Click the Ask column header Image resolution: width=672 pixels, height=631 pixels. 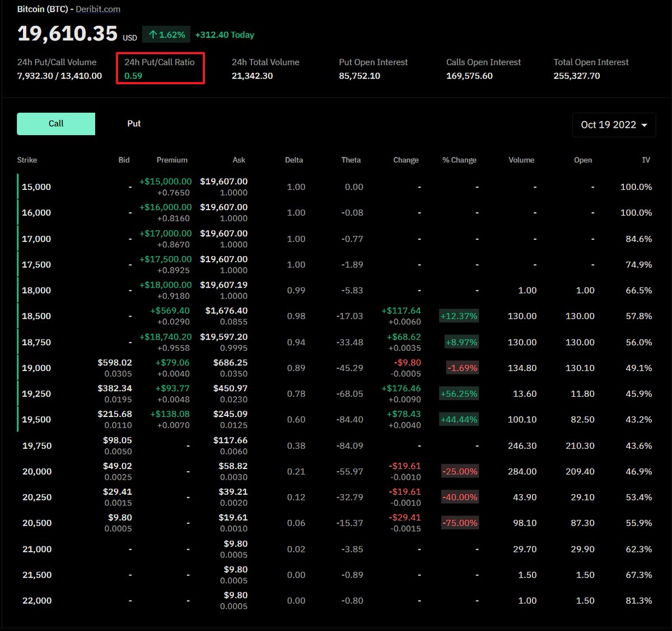click(x=239, y=160)
